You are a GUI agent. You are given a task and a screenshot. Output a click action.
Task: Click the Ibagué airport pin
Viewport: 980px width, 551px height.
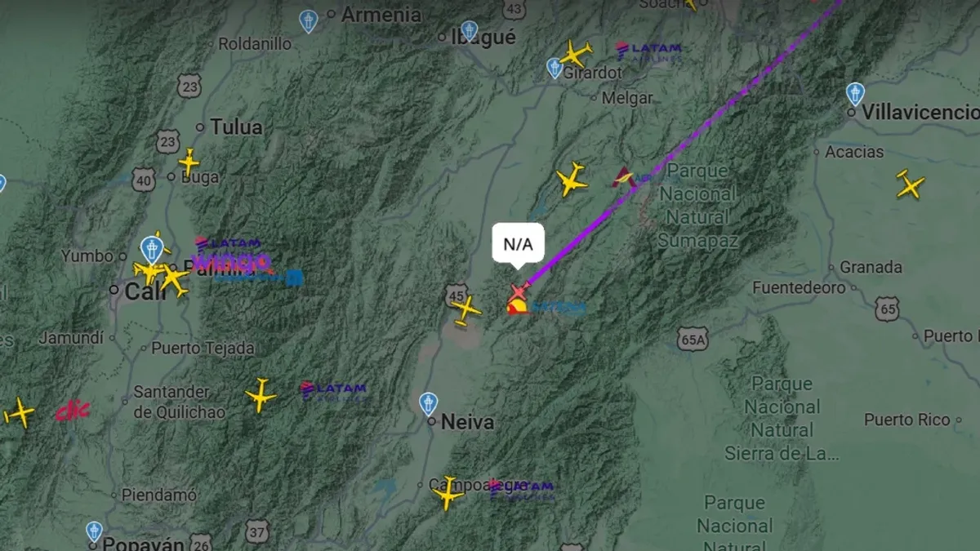[x=469, y=32]
